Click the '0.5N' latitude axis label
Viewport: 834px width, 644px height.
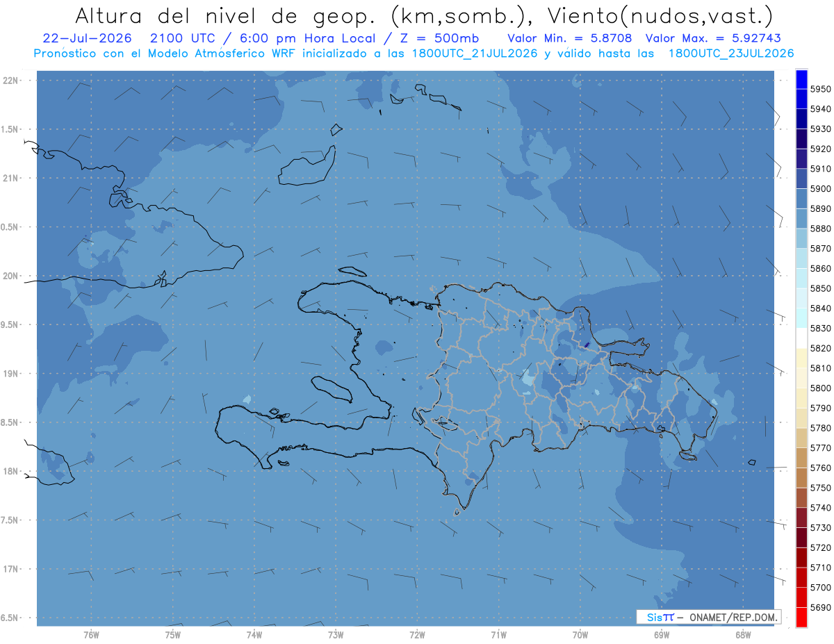pyautogui.click(x=9, y=227)
